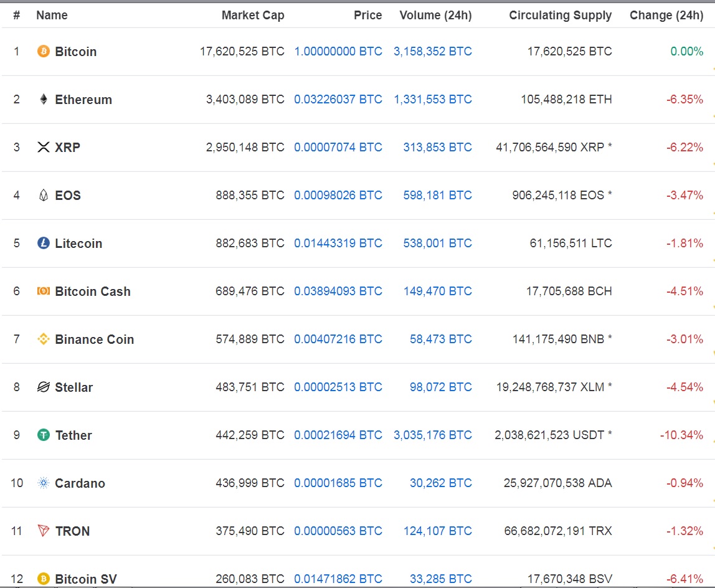Click Bitcoin Cash volume 149,470 BTC
Viewport: 715px width, 588px height.
pos(437,291)
